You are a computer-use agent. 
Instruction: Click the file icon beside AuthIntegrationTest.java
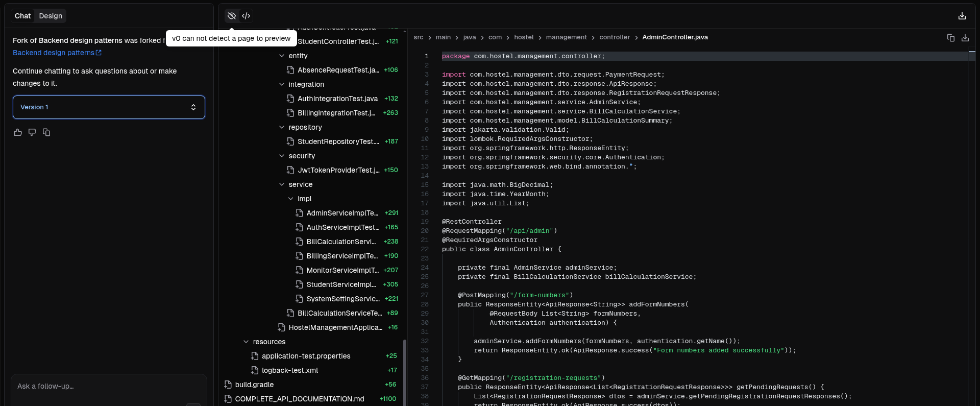point(290,99)
